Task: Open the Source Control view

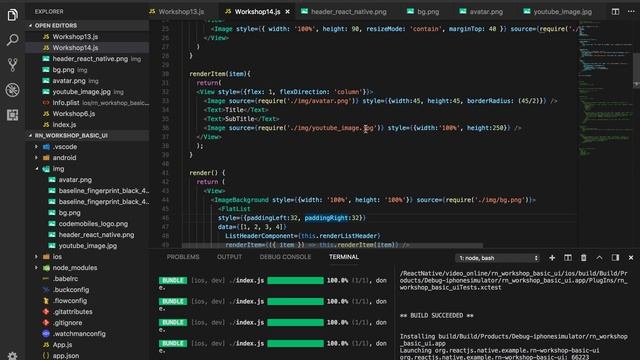Action: tap(12, 65)
